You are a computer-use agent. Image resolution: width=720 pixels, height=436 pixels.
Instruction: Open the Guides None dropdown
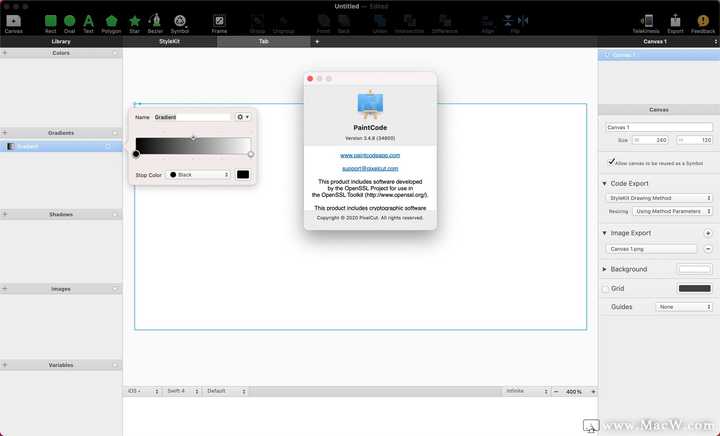click(684, 307)
